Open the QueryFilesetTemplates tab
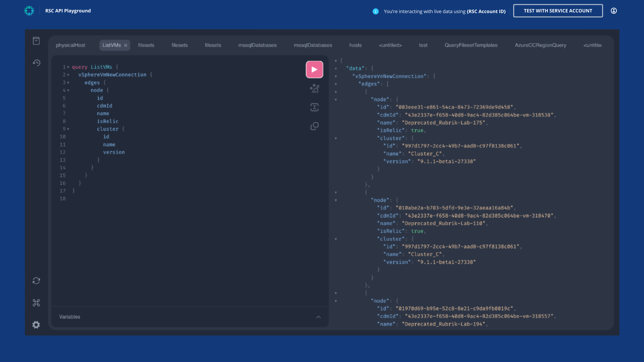 [x=471, y=45]
